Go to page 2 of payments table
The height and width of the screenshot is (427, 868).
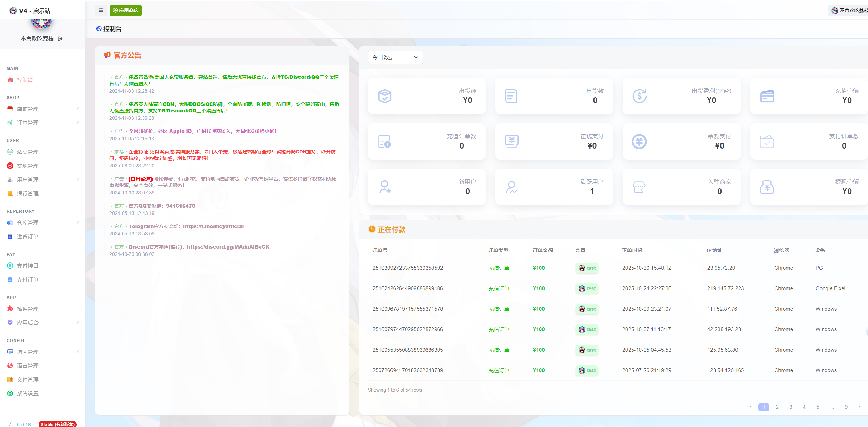(777, 407)
